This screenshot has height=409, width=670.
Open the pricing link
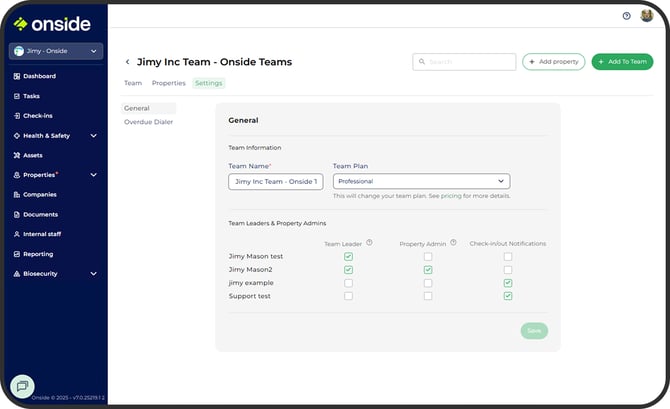[x=451, y=196]
